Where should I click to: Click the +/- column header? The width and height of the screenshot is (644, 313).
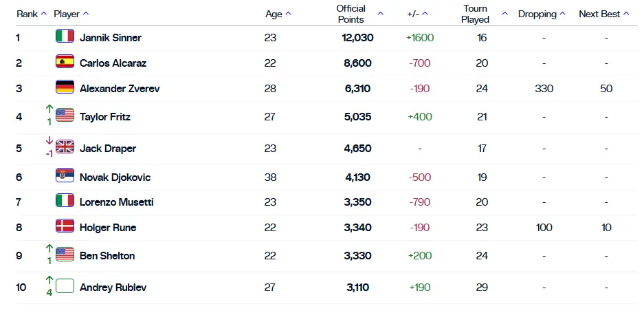tap(413, 14)
